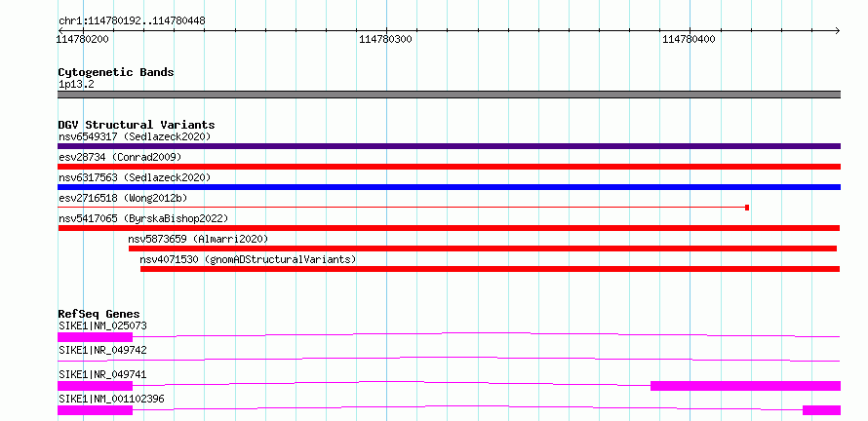Click the purple nsv6549317 variant bar

pyautogui.click(x=449, y=146)
